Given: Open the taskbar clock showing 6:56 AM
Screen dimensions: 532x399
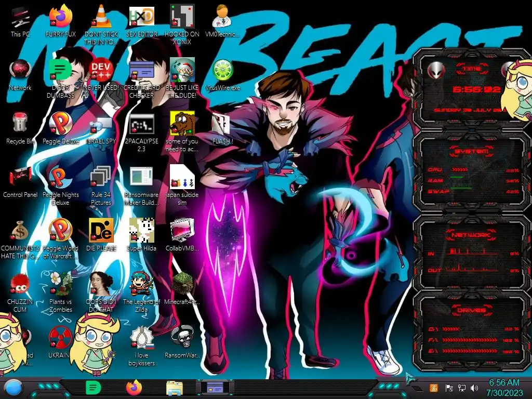Looking at the screenshot, I should [x=504, y=388].
